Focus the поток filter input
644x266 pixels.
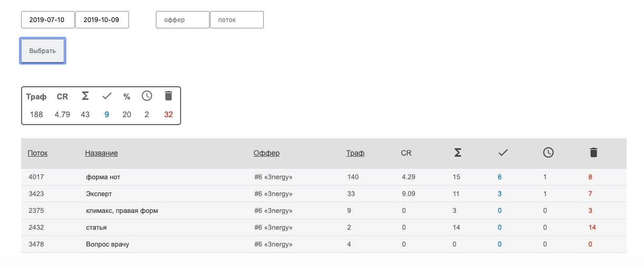click(x=236, y=20)
